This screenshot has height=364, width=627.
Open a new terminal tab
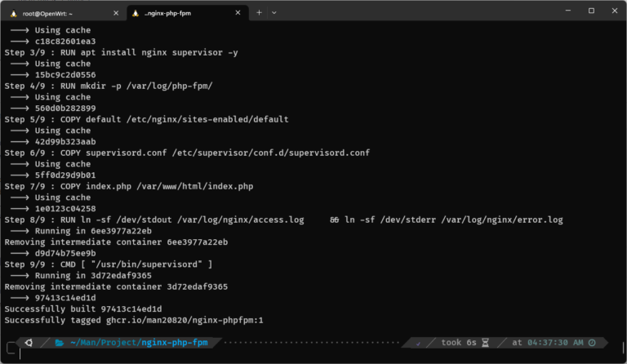(259, 13)
